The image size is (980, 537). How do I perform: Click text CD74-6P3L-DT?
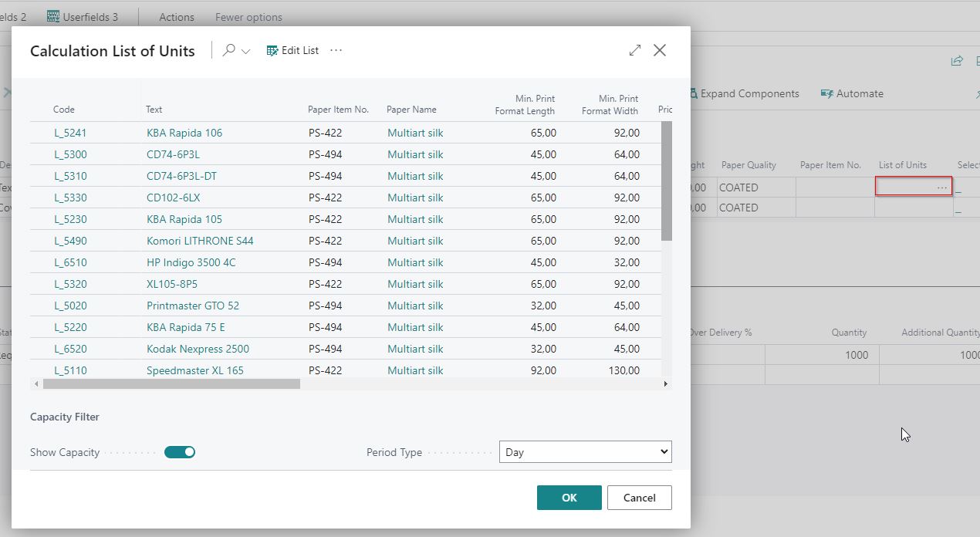coord(182,176)
